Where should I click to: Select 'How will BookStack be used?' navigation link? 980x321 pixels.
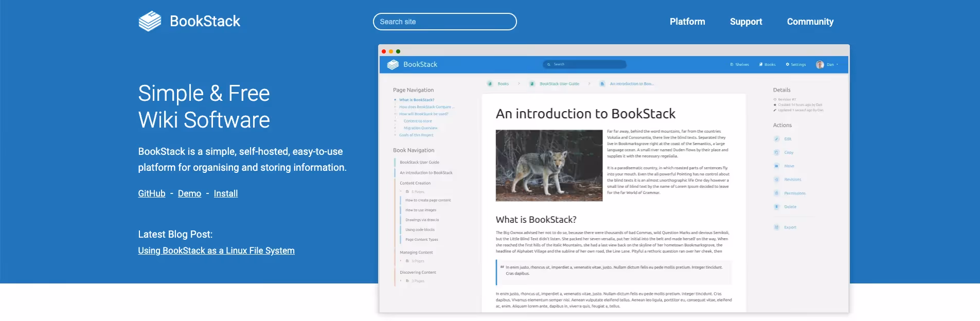point(424,114)
